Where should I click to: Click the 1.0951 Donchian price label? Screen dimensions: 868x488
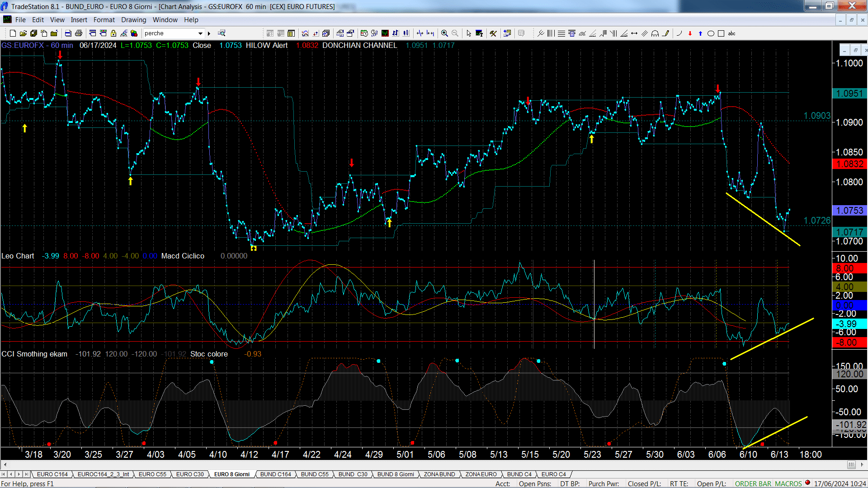point(849,94)
